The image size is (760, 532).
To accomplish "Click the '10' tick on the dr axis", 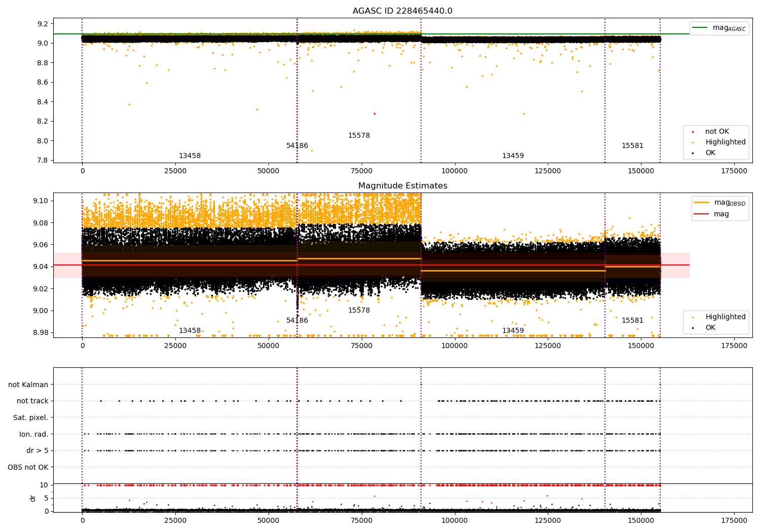I will (x=44, y=485).
